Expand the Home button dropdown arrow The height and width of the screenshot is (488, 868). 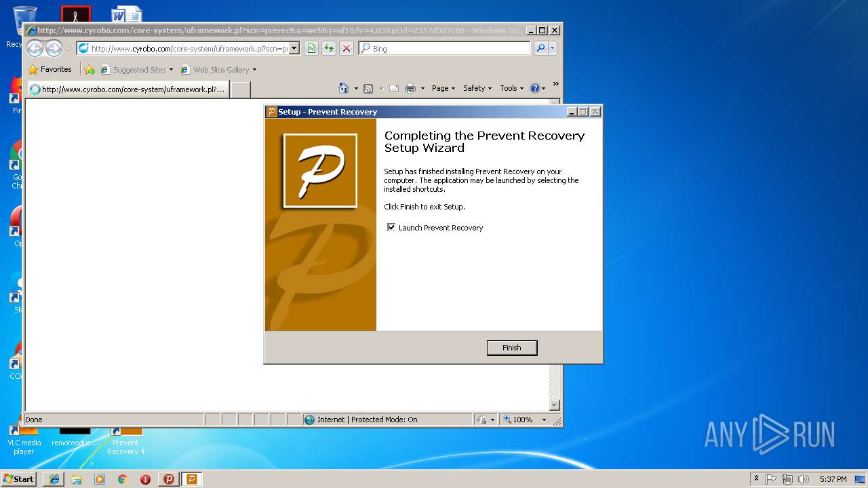tap(356, 89)
